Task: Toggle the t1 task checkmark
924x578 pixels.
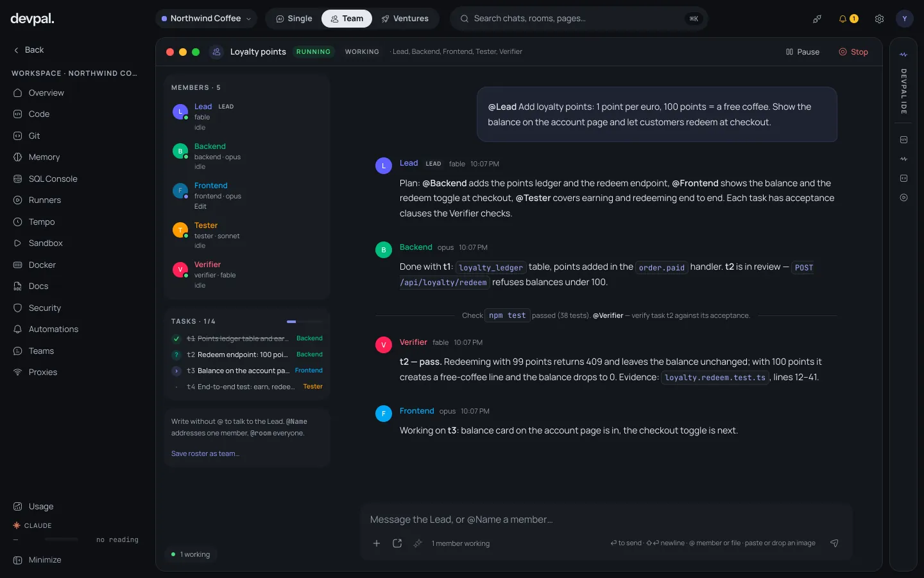Action: coord(176,338)
